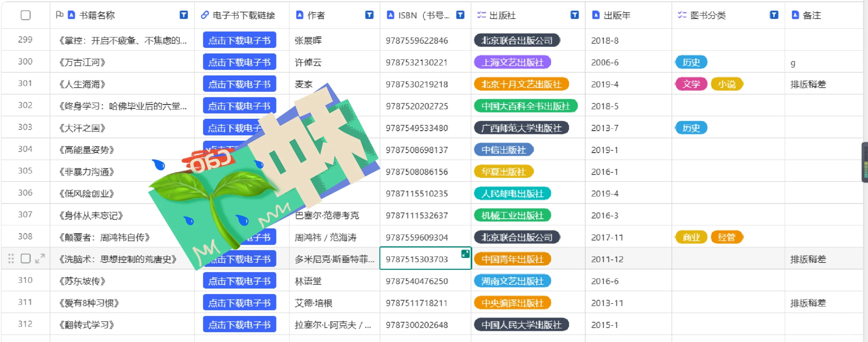Click filter icon on 出版社 column

click(575, 15)
